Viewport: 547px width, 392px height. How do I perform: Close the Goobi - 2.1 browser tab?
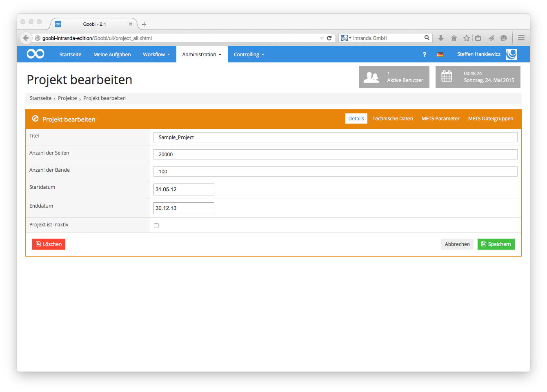(x=131, y=24)
